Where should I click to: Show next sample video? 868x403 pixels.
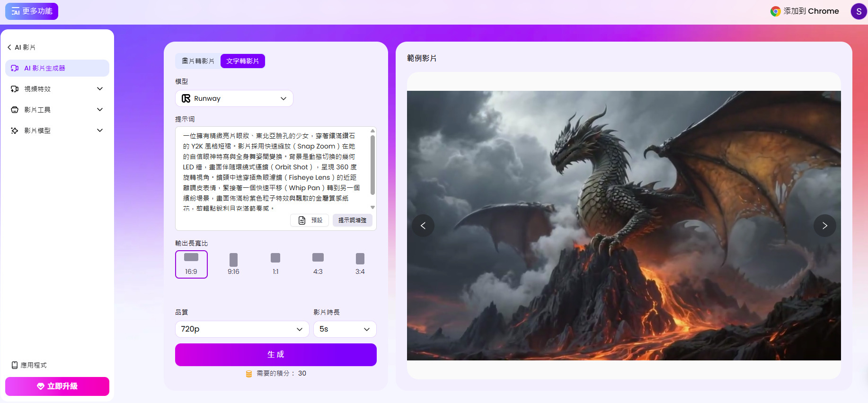[825, 226]
